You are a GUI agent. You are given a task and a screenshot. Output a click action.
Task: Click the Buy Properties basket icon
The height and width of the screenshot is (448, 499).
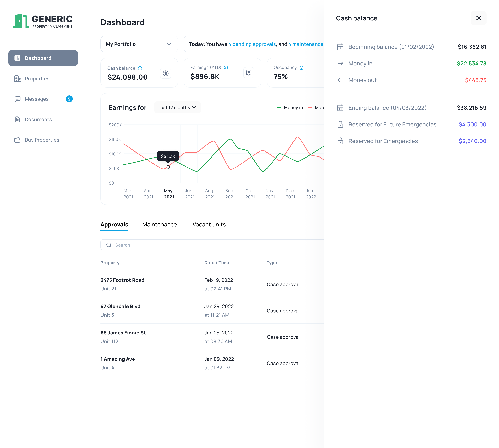pyautogui.click(x=17, y=140)
